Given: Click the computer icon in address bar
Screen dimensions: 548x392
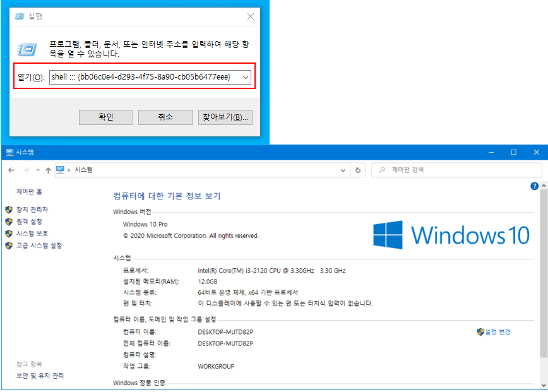Looking at the screenshot, I should (x=61, y=170).
